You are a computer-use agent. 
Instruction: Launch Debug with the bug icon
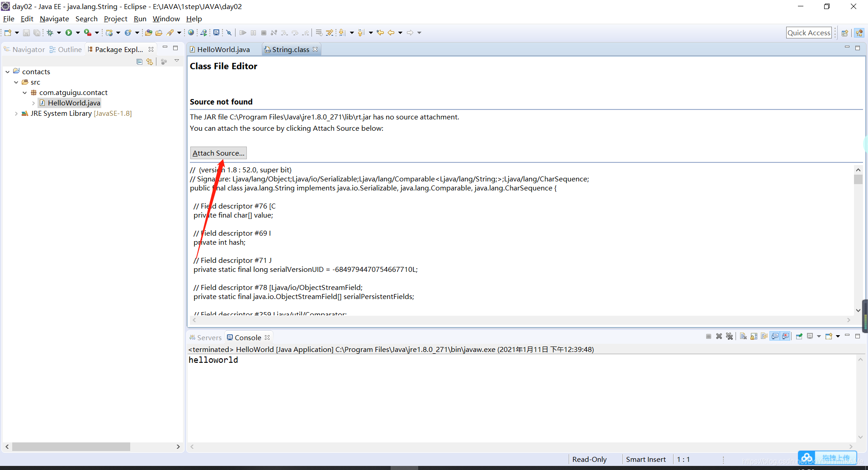point(50,33)
